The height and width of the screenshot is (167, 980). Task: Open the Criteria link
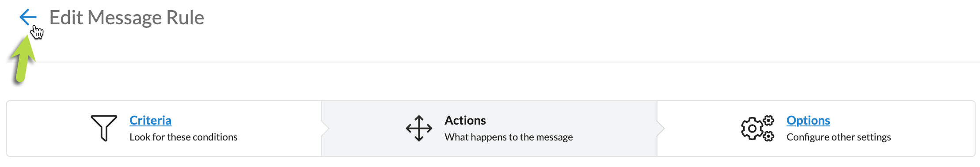point(150,120)
